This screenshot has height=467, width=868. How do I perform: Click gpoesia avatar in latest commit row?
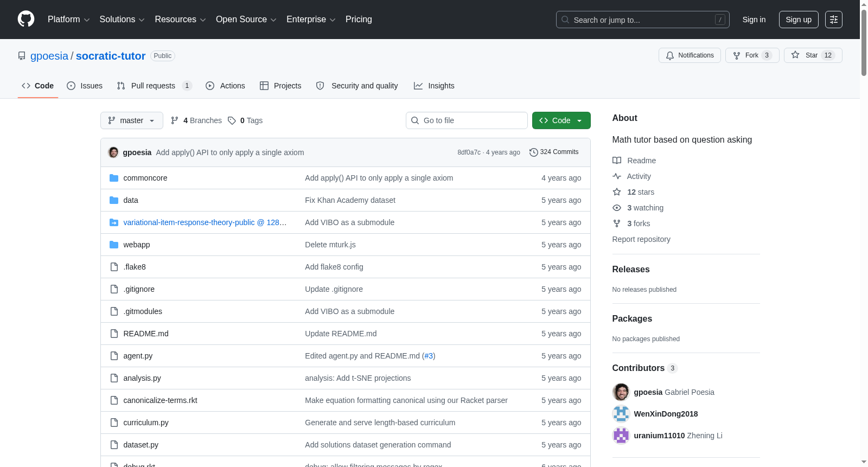(113, 152)
